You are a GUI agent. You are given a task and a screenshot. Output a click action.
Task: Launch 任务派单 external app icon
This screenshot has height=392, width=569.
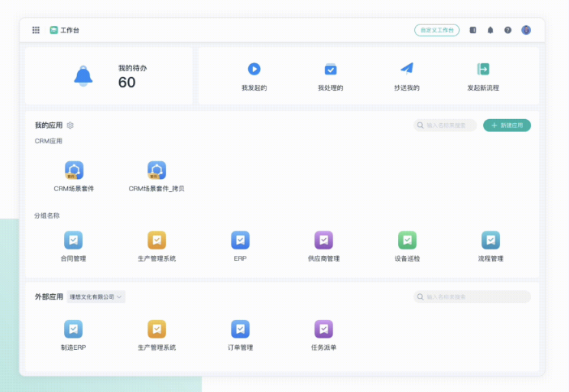(323, 329)
